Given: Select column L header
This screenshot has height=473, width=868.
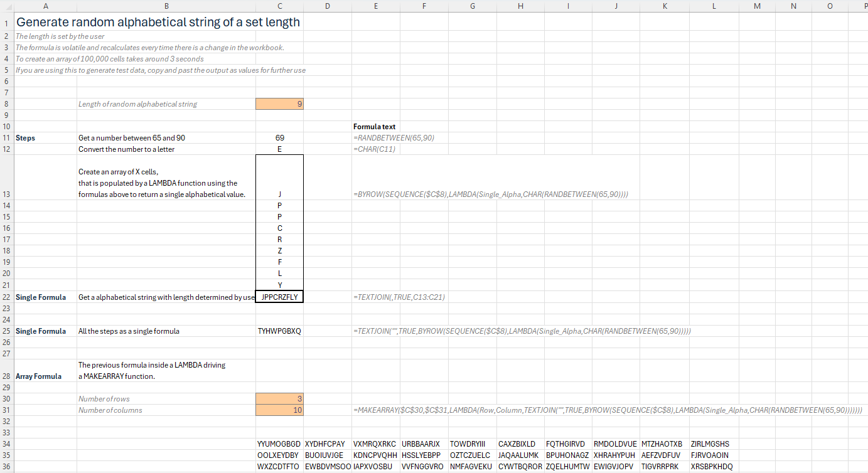Looking at the screenshot, I should click(714, 6).
